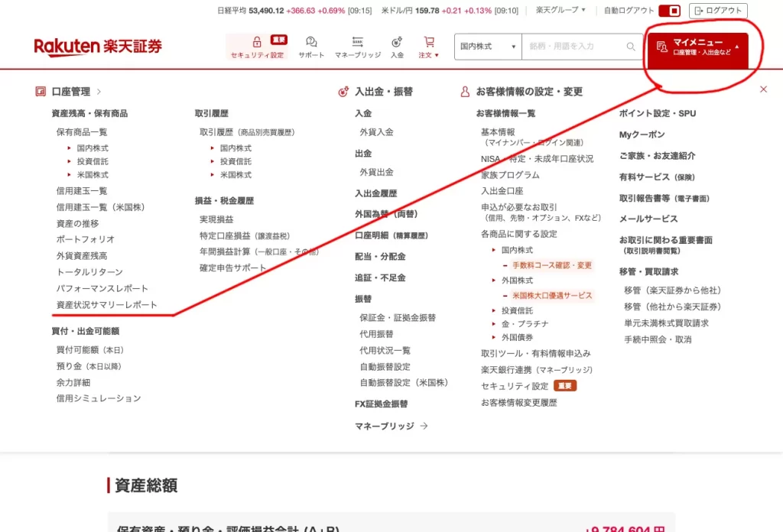Toggle the 自動ログアウト switch
The width and height of the screenshot is (783, 532).
coord(669,11)
